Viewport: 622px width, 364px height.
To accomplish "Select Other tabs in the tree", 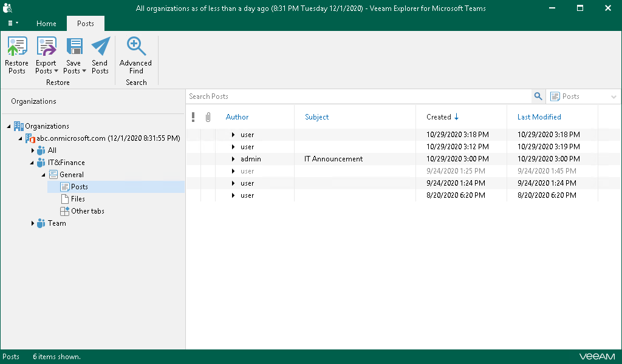I will tap(87, 211).
